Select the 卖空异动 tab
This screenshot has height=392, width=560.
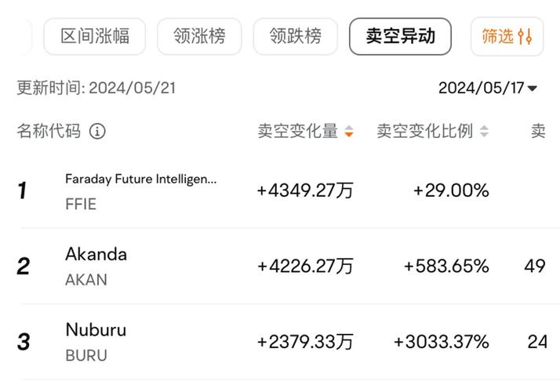click(x=400, y=36)
